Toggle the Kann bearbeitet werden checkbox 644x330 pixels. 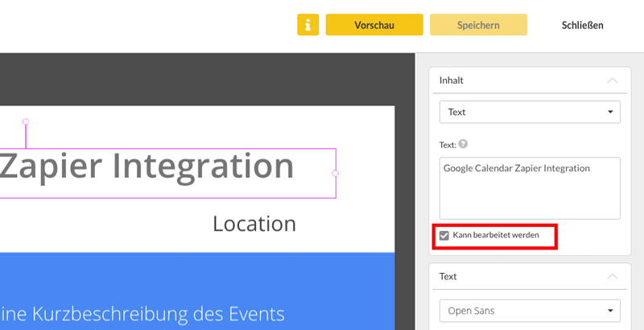(444, 235)
